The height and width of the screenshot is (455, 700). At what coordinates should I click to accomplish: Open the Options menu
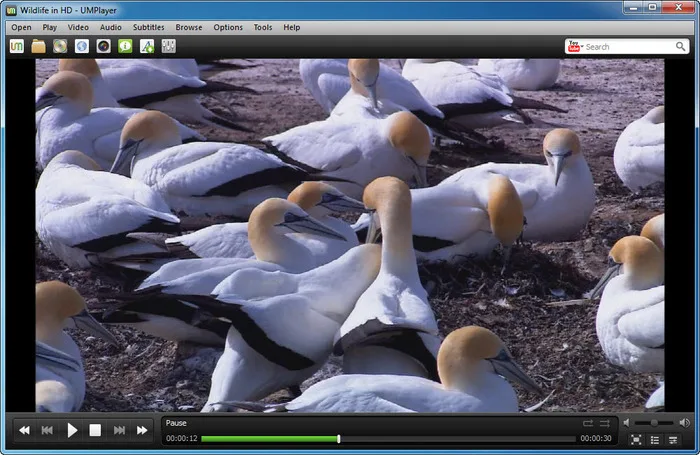click(228, 27)
